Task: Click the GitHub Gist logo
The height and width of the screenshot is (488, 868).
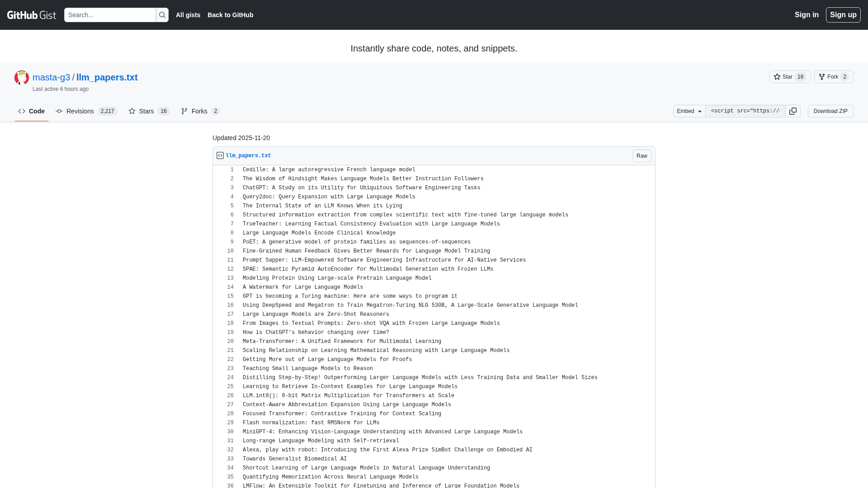Action: pos(32,15)
